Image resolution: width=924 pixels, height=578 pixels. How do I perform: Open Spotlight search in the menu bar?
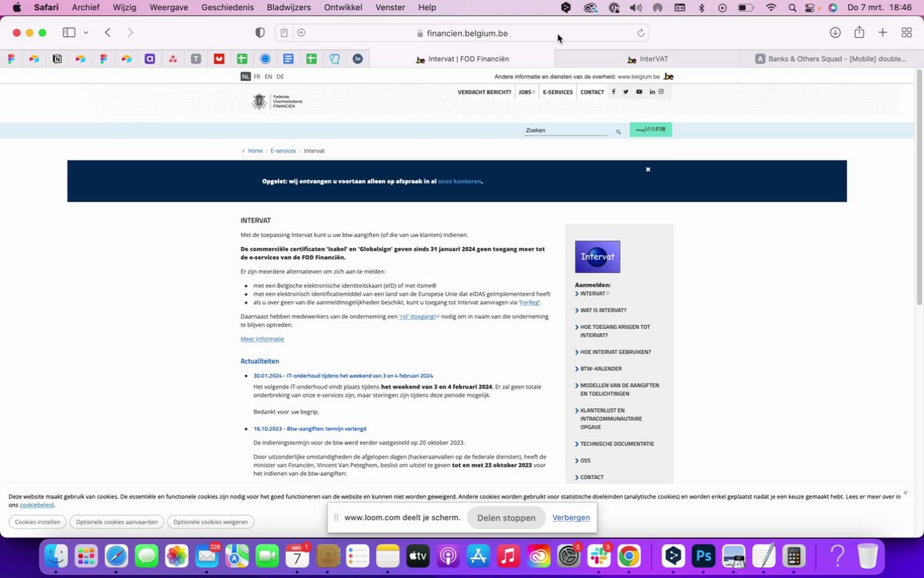tap(793, 8)
